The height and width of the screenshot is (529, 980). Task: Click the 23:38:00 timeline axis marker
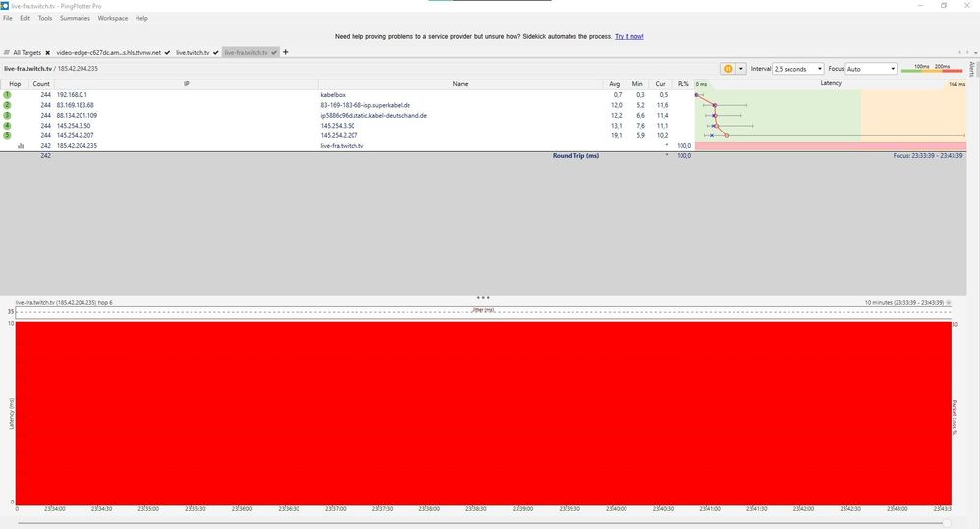click(429, 509)
